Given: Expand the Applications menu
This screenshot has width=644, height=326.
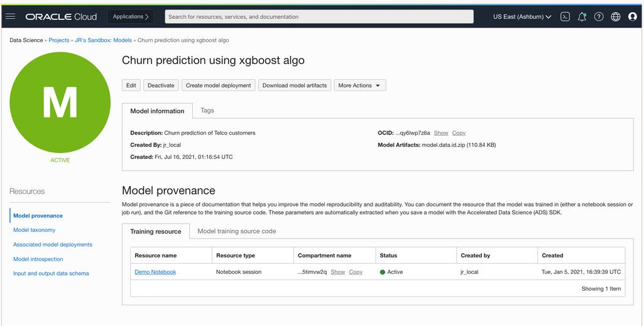Looking at the screenshot, I should click(131, 17).
